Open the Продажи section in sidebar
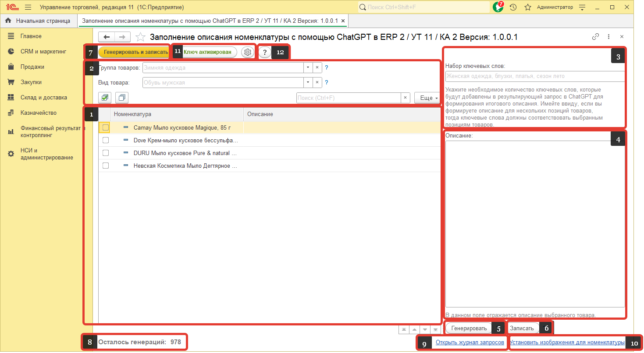 (x=32, y=67)
